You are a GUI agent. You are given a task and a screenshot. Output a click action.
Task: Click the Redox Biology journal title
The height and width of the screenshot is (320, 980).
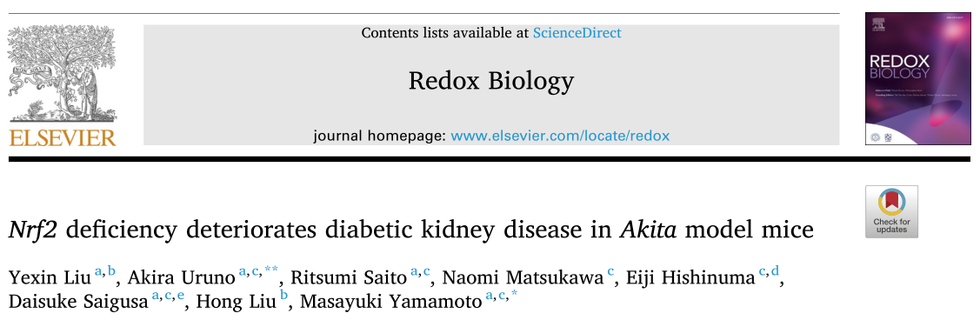point(491,81)
